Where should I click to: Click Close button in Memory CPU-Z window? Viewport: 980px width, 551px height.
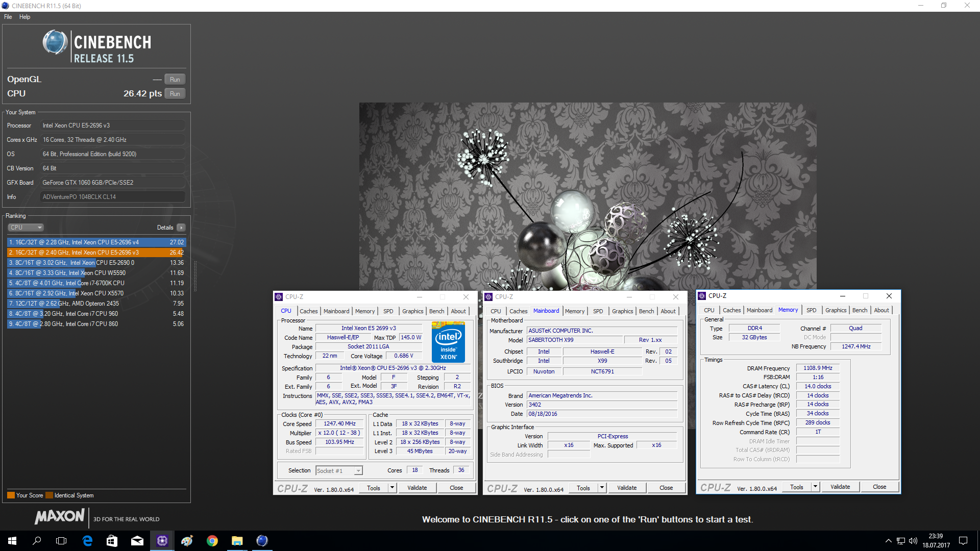click(879, 487)
